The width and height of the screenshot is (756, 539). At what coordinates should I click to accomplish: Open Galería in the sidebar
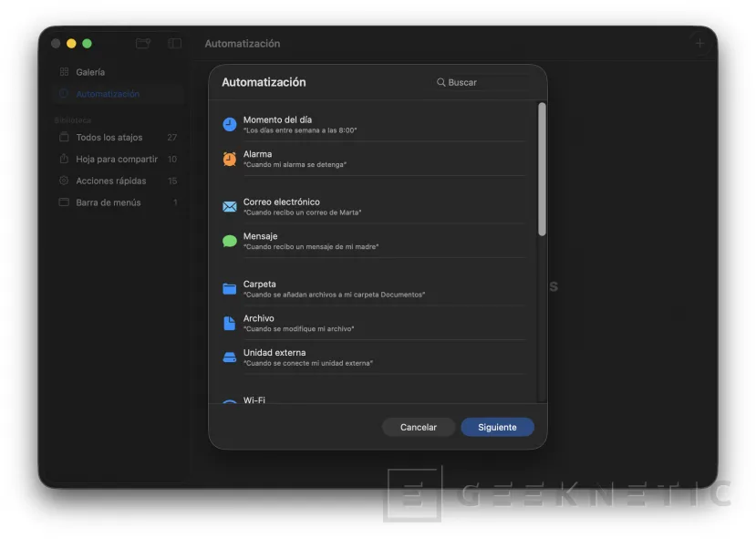pyautogui.click(x=90, y=72)
